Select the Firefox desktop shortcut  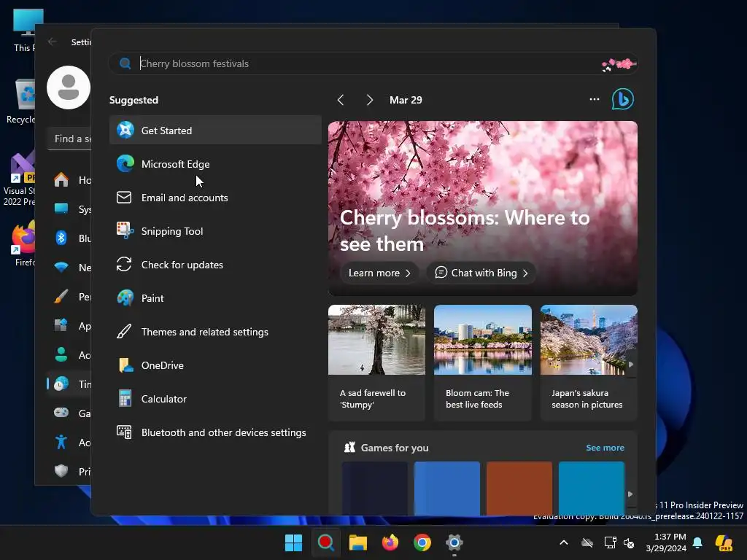pyautogui.click(x=24, y=243)
